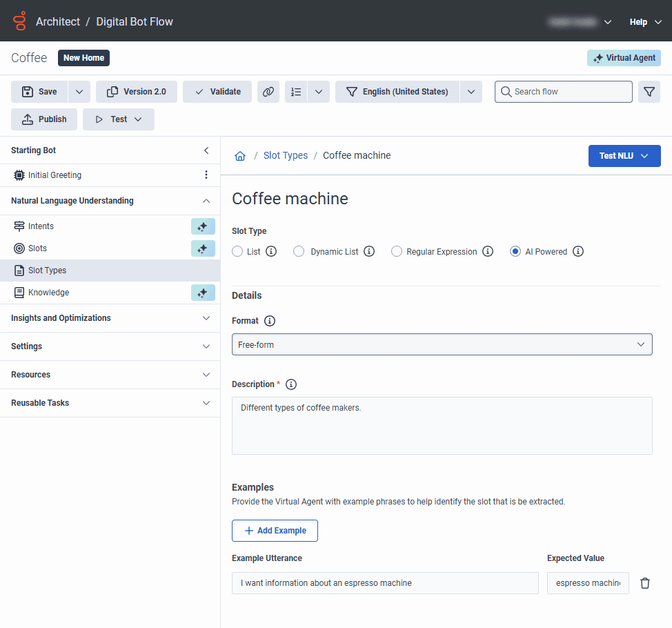Delete the espresso machine example with trash icon
Viewport: 672px width, 628px height.
[x=645, y=583]
